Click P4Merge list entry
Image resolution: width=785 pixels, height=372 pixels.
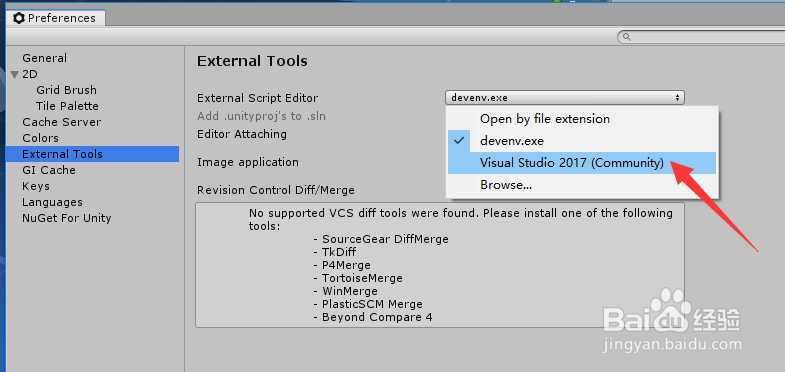(x=346, y=265)
